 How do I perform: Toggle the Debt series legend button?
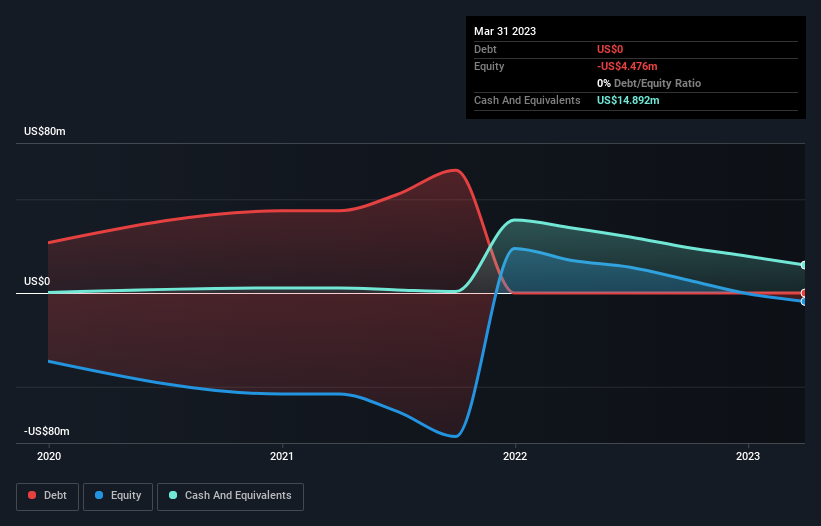[x=48, y=496]
